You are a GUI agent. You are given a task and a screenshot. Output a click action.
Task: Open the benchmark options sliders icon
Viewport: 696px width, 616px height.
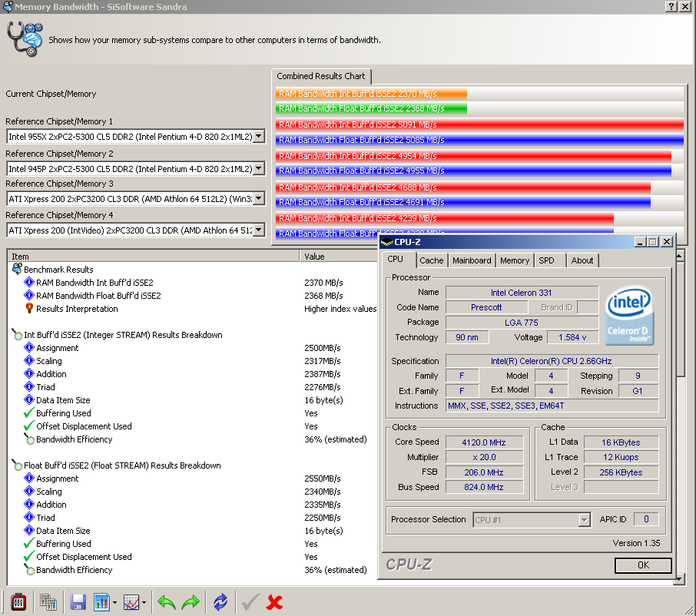click(18, 602)
